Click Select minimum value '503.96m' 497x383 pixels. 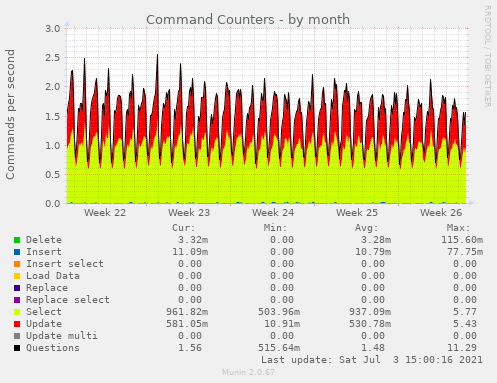point(279,312)
